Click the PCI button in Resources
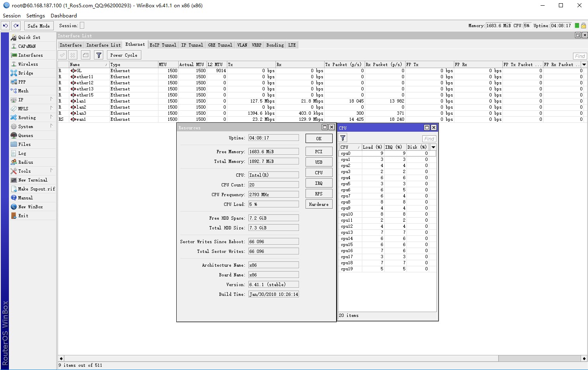 click(x=319, y=152)
